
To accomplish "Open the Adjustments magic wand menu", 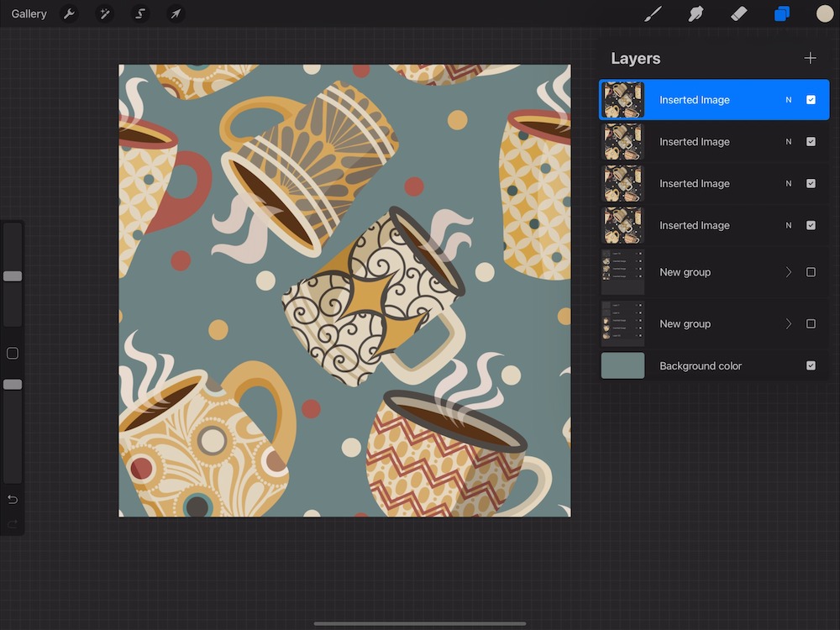I will [105, 14].
